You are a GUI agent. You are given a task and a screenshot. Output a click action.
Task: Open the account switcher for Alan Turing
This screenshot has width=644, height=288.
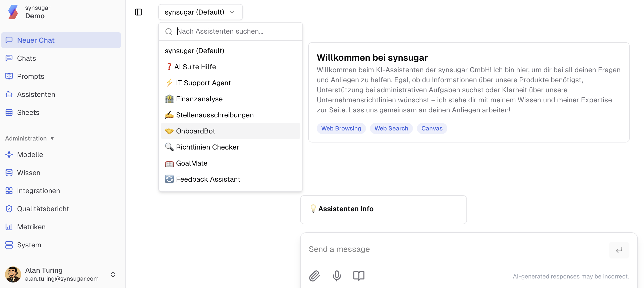pos(113,274)
